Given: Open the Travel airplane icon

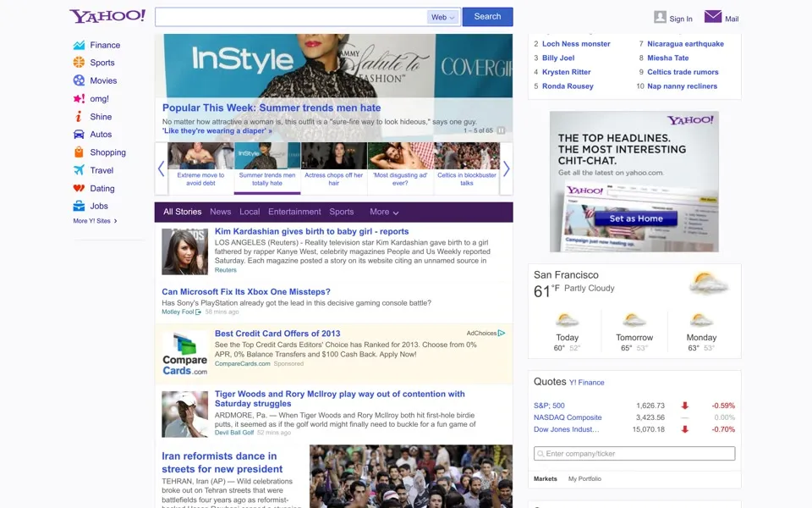Looking at the screenshot, I should click(79, 170).
